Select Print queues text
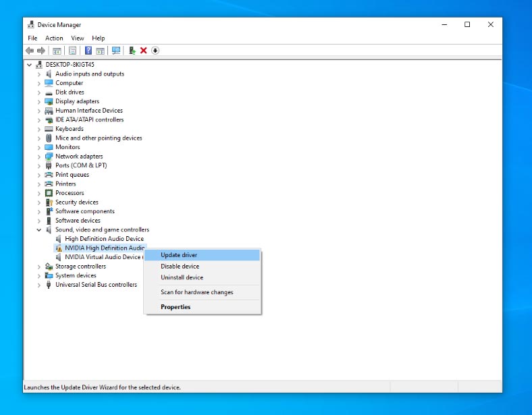532x415 pixels. [x=72, y=175]
